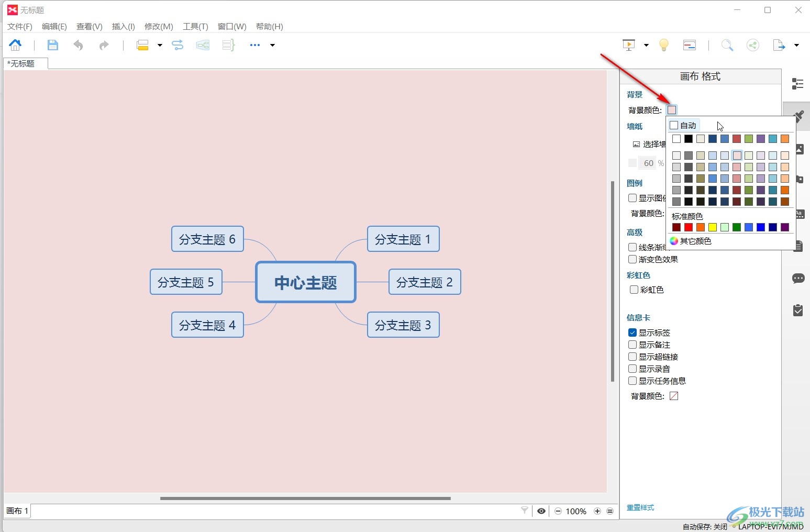Image resolution: width=810 pixels, height=532 pixels.
Task: Click the boundary tool icon
Action: (x=203, y=45)
